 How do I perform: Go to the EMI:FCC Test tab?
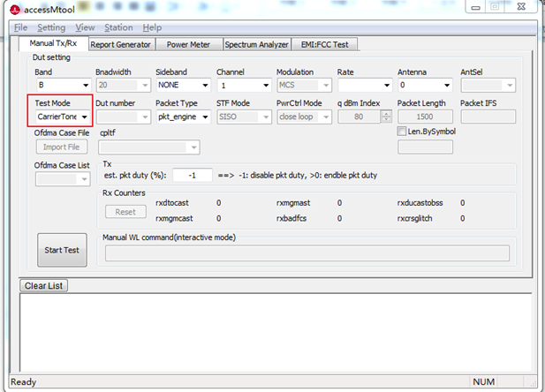324,44
